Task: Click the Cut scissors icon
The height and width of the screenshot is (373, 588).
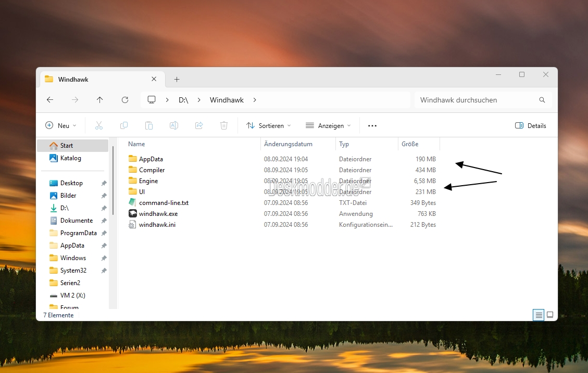Action: [x=99, y=126]
